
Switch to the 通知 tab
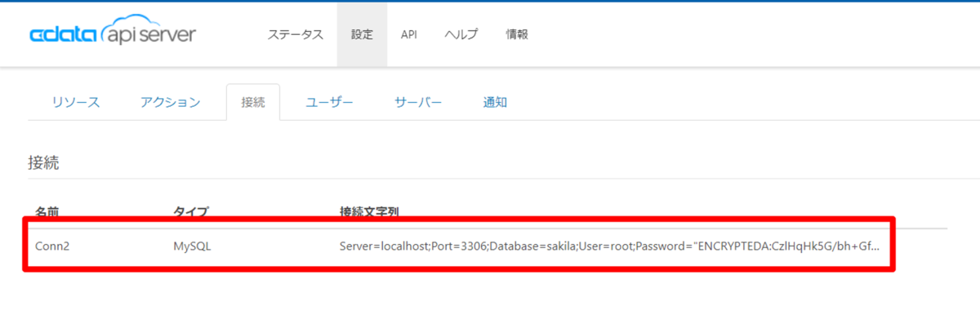(x=495, y=102)
